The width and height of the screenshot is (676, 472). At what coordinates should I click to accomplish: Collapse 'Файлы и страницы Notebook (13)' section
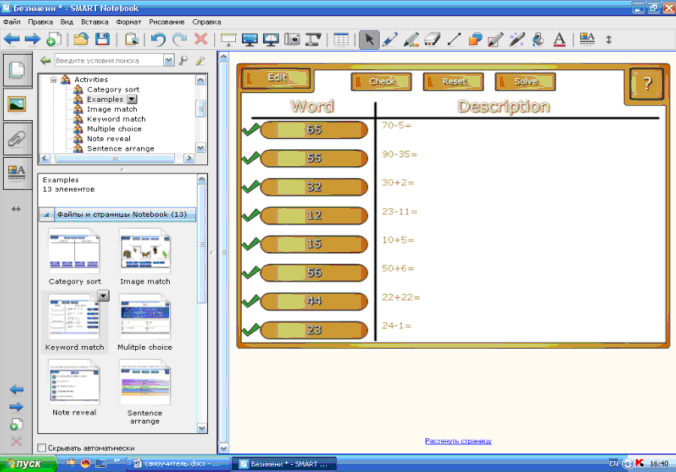click(x=46, y=215)
